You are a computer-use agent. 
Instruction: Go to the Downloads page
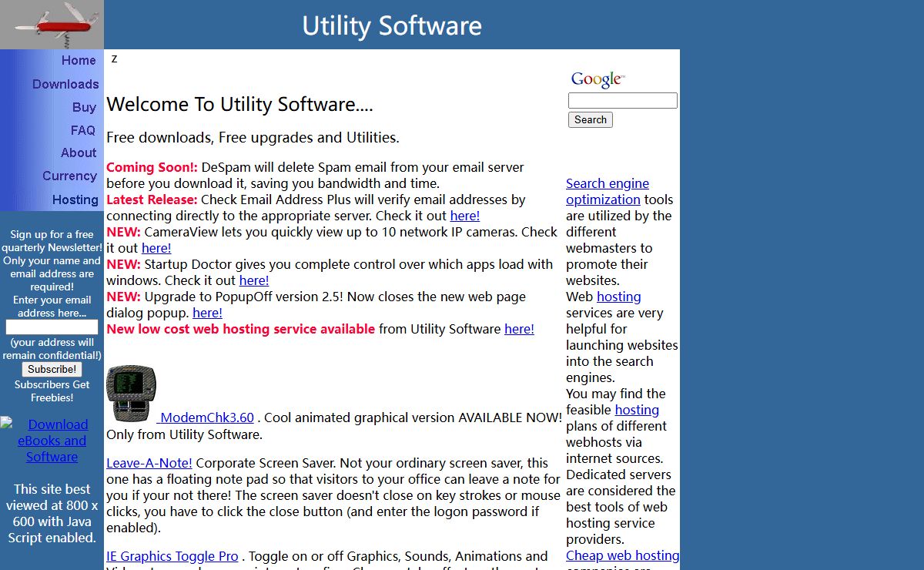(x=65, y=84)
